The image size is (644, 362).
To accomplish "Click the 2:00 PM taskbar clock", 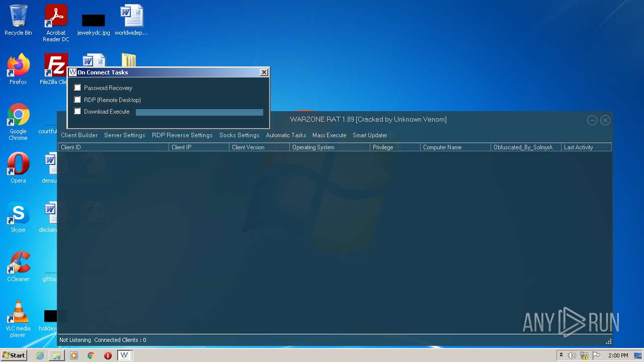I will click(618, 355).
